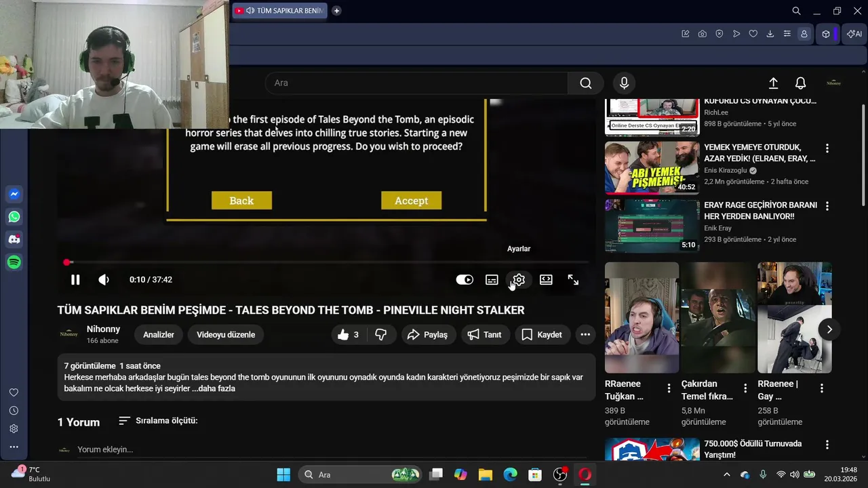Dislike the video with thumbs down
This screenshot has height=488, width=868.
[x=381, y=335]
